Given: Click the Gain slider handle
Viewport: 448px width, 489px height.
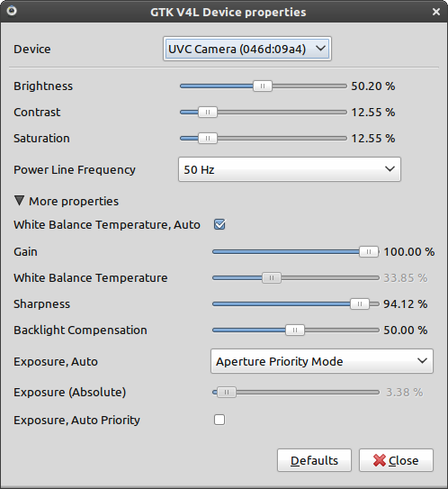Looking at the screenshot, I should [x=369, y=251].
